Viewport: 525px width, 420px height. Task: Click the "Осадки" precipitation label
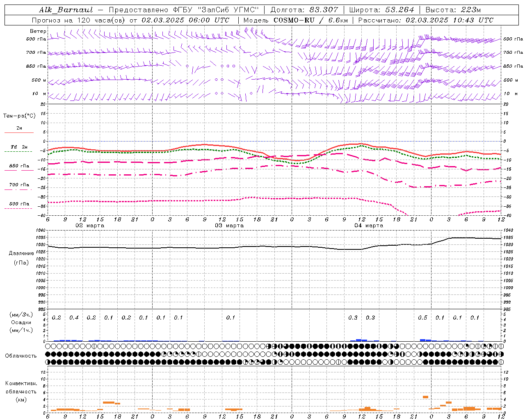[21, 322]
